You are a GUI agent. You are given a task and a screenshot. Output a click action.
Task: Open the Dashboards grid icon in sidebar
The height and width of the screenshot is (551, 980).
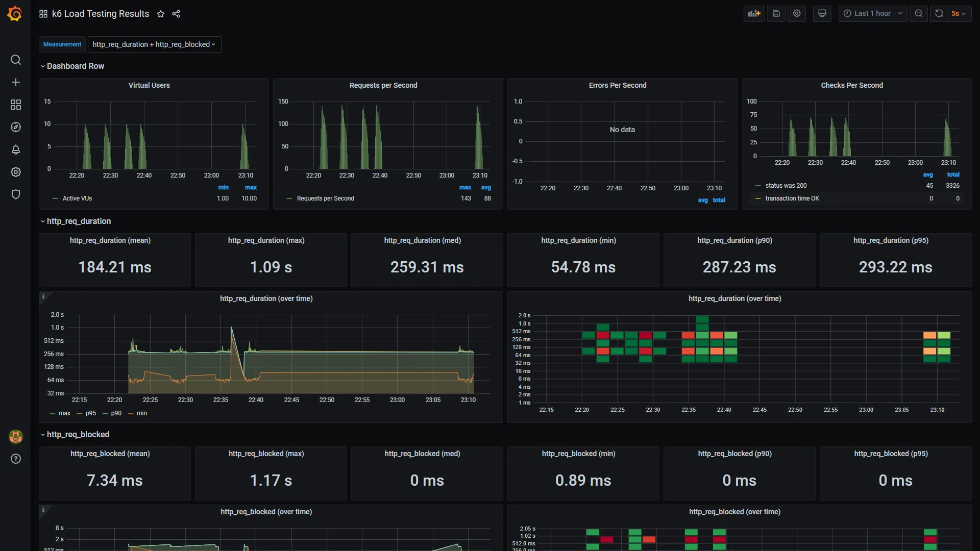(16, 105)
